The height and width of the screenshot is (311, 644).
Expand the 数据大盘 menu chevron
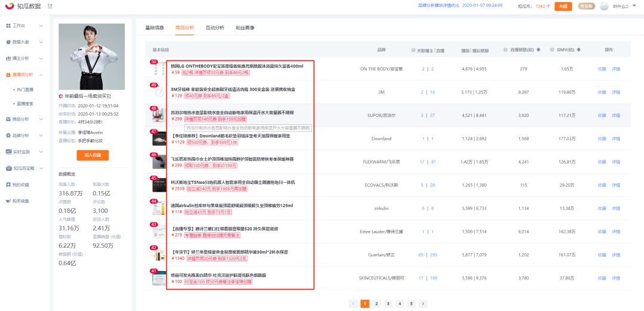tap(41, 42)
